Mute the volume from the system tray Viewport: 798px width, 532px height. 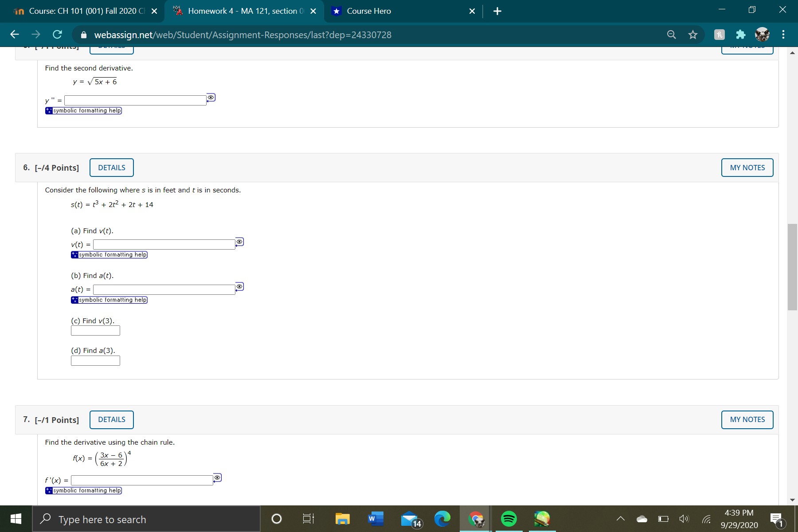pos(683,519)
